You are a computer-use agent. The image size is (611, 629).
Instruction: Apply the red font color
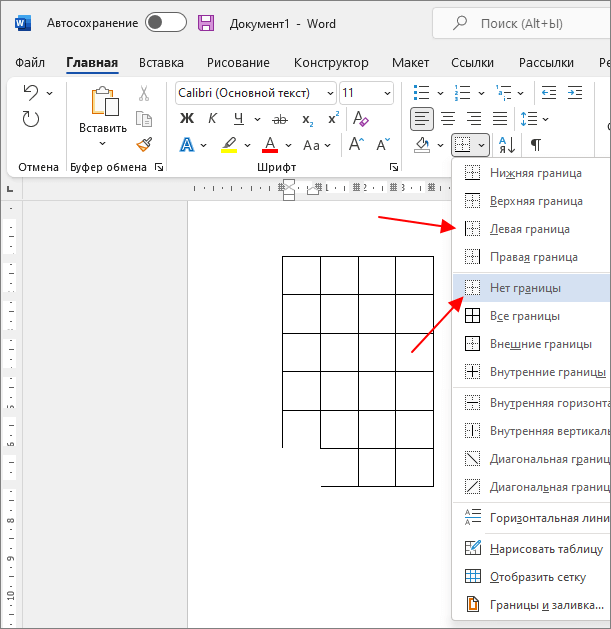pyautogui.click(x=270, y=145)
